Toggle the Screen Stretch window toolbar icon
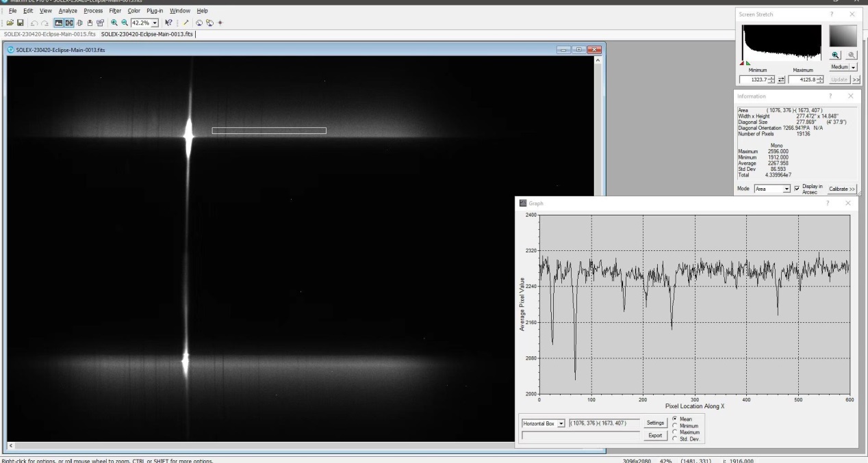The height and width of the screenshot is (463, 868). (x=59, y=23)
